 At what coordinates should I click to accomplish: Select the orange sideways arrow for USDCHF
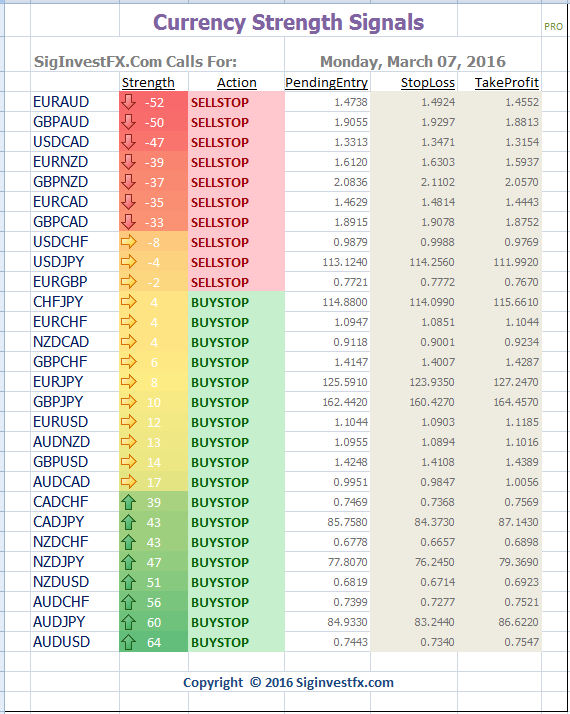pyautogui.click(x=129, y=242)
